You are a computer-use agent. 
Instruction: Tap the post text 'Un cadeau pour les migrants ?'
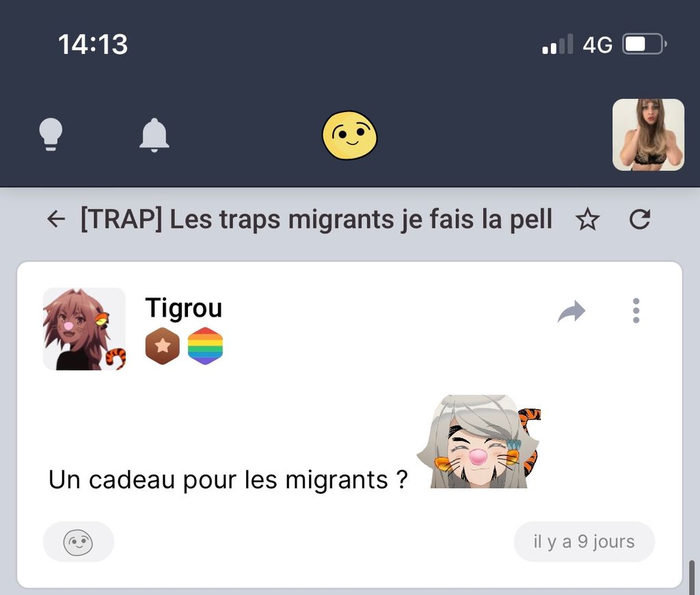click(228, 479)
